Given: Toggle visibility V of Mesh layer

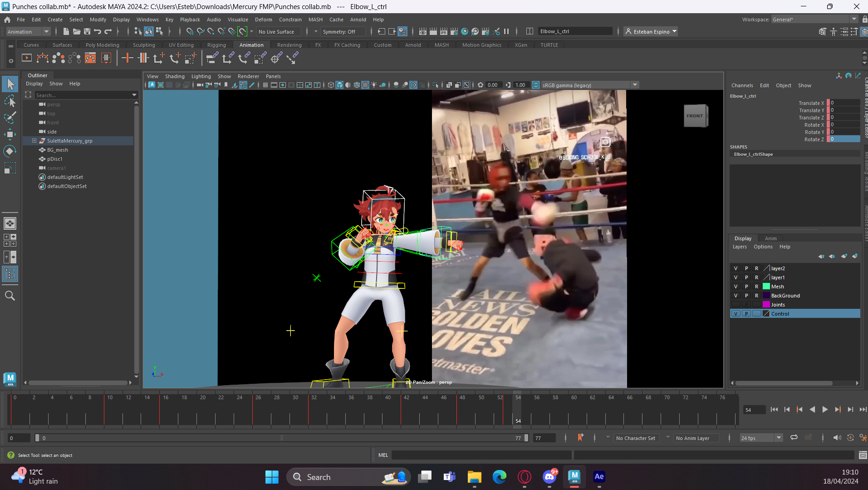Looking at the screenshot, I should click(736, 287).
